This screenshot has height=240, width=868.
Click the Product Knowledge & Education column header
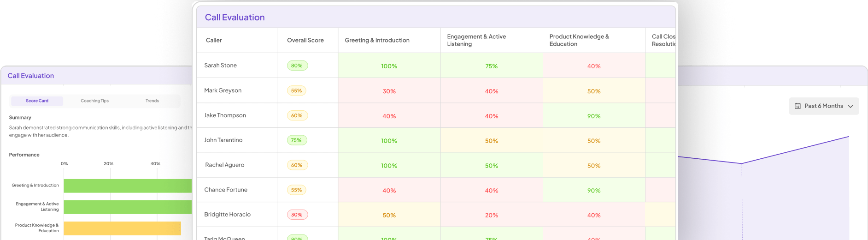point(594,40)
